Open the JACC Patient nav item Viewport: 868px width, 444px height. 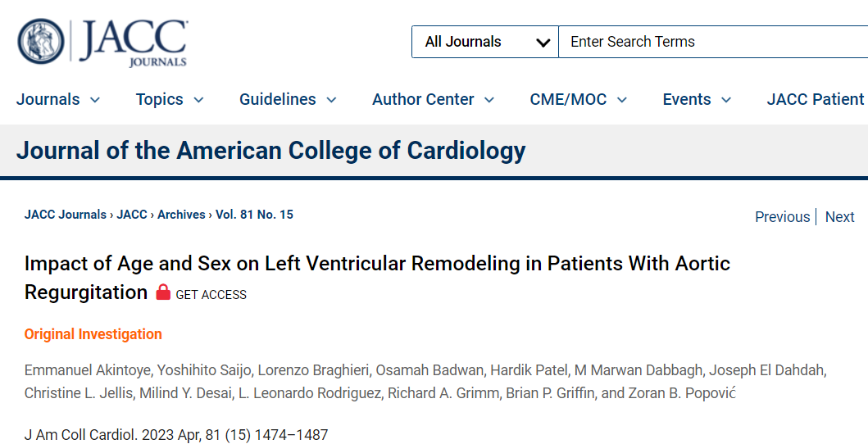click(x=816, y=99)
